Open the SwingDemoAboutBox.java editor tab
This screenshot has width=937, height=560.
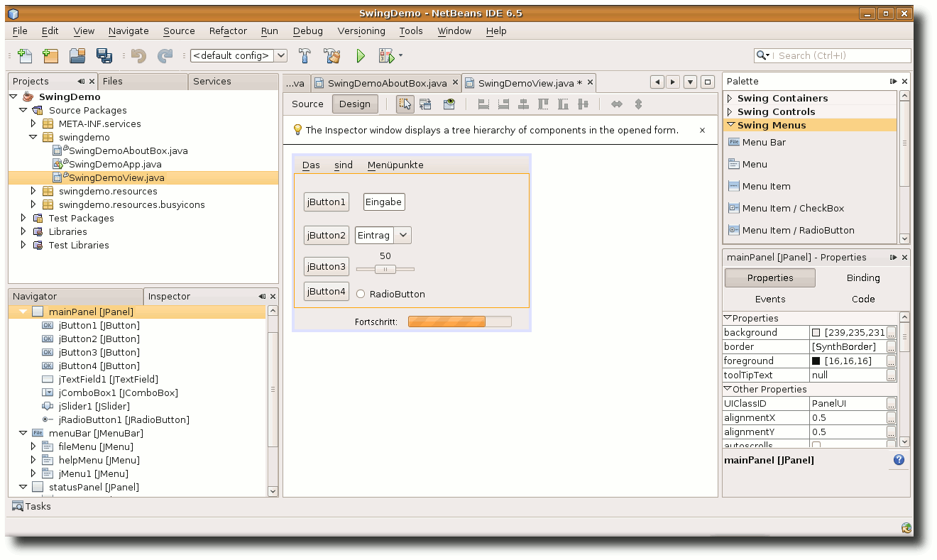click(x=387, y=83)
